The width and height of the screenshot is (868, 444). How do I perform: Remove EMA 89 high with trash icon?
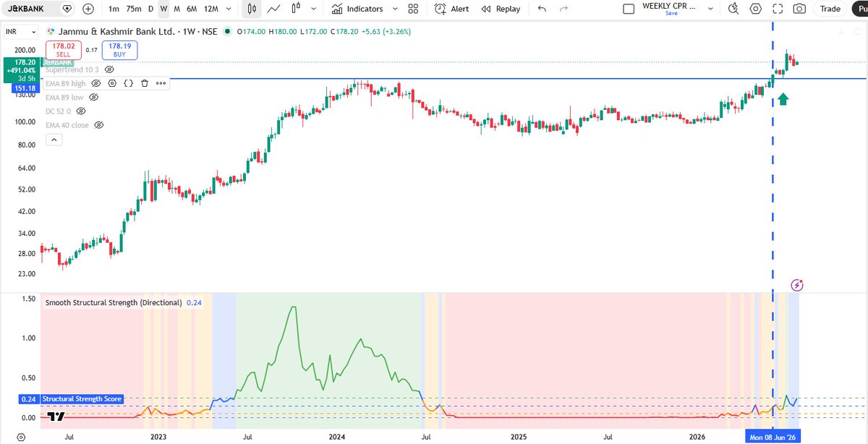tap(144, 83)
